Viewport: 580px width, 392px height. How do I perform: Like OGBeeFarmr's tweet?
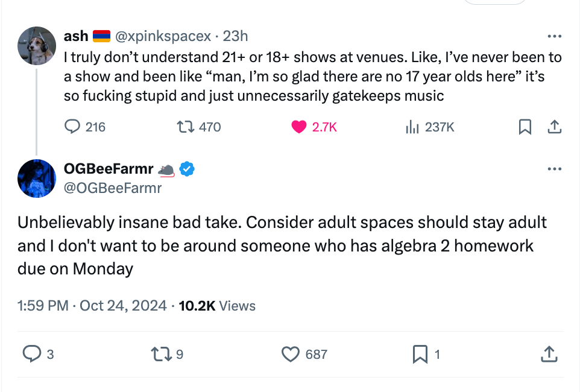click(291, 354)
